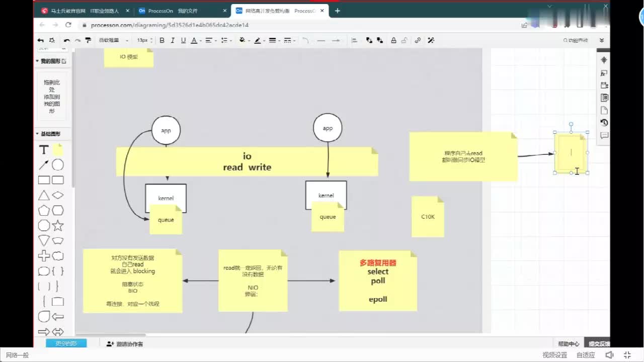The height and width of the screenshot is (362, 644).
Task: Select the arrow line end style
Action: click(336, 40)
